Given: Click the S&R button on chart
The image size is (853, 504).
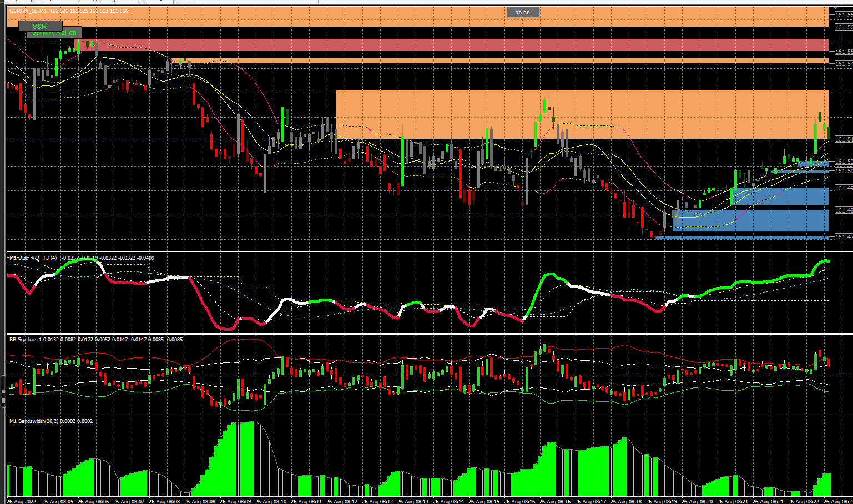Looking at the screenshot, I should (x=40, y=26).
